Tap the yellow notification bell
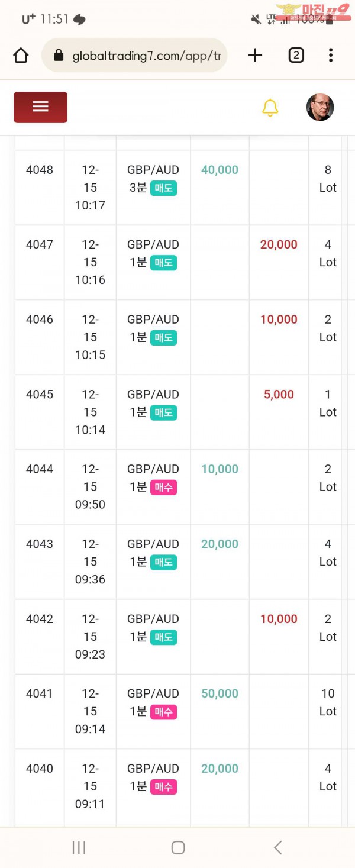The height and width of the screenshot is (868, 355). 270,108
